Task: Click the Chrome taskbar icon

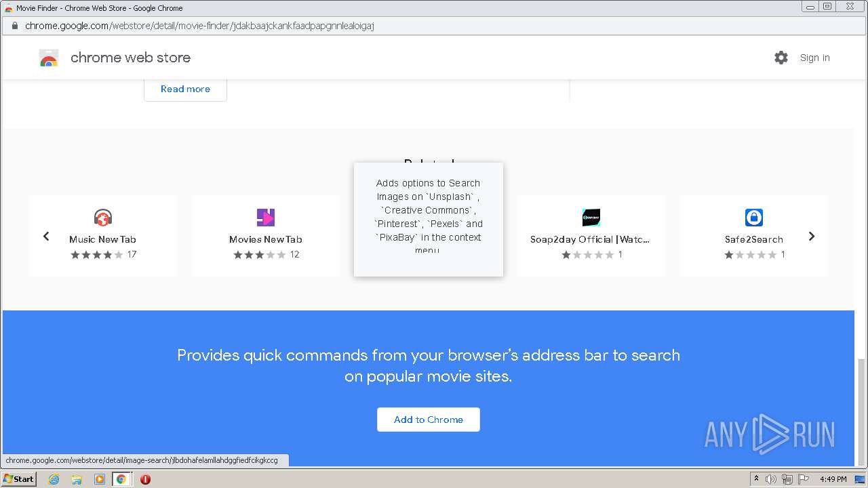Action: pos(121,479)
